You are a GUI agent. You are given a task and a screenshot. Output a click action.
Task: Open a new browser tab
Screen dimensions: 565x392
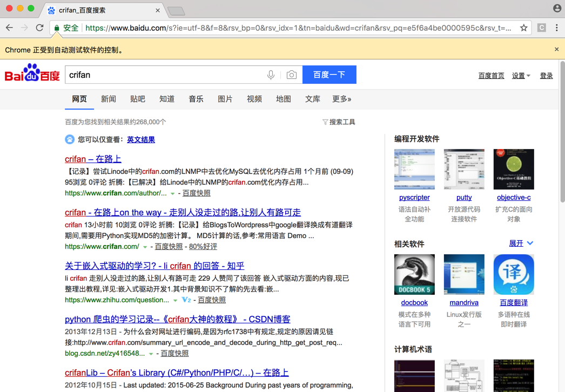coord(176,11)
